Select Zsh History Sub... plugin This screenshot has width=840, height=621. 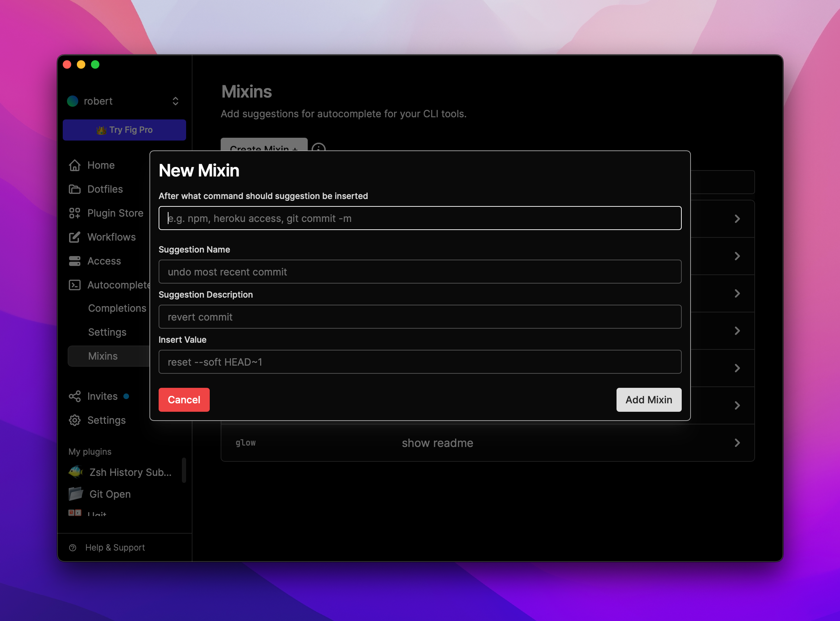point(130,472)
